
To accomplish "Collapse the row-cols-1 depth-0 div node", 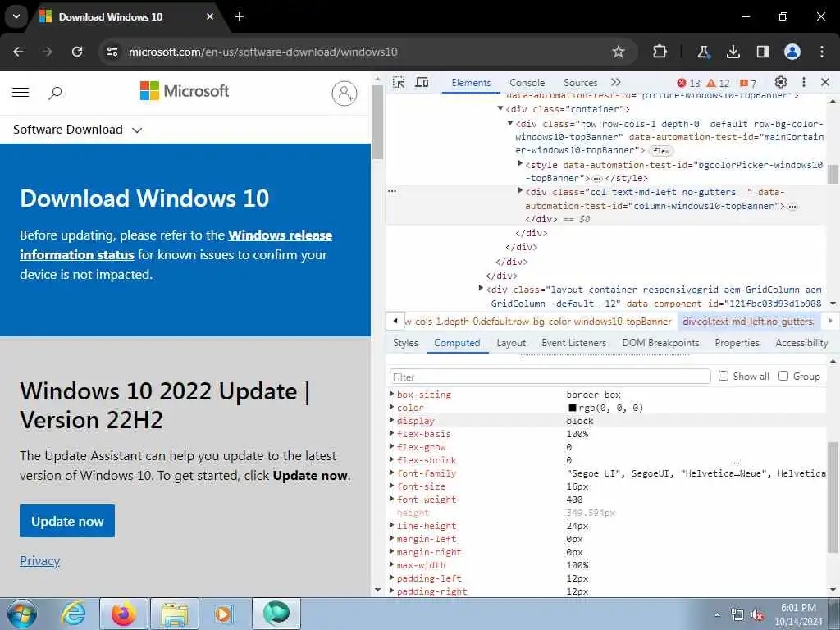I will [510, 123].
